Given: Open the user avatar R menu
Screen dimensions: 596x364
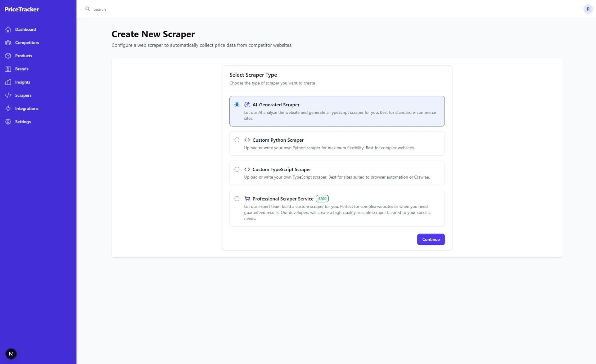Looking at the screenshot, I should tap(588, 9).
